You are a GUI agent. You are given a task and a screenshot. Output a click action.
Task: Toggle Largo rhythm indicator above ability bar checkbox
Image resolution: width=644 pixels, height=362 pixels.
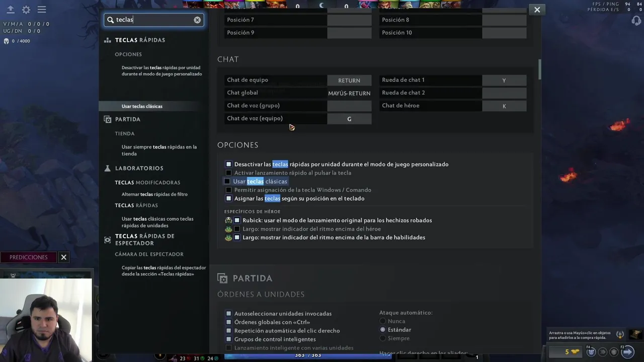coord(237,237)
